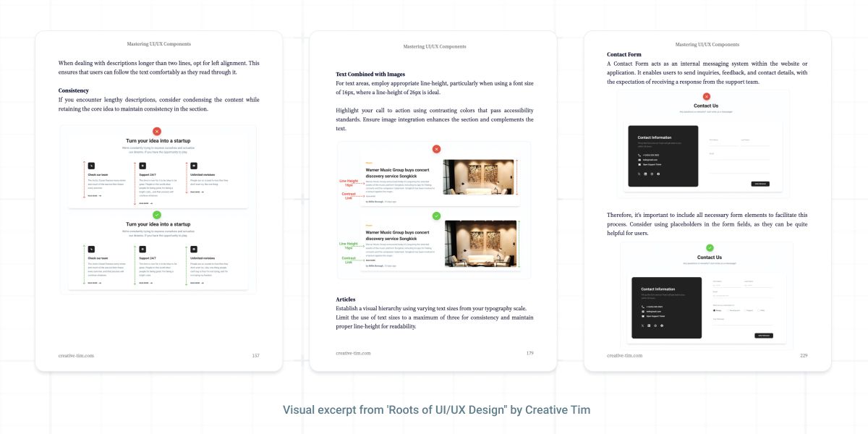Click the red X badge above the upper Contact Us form
868x434 pixels.
point(707,96)
